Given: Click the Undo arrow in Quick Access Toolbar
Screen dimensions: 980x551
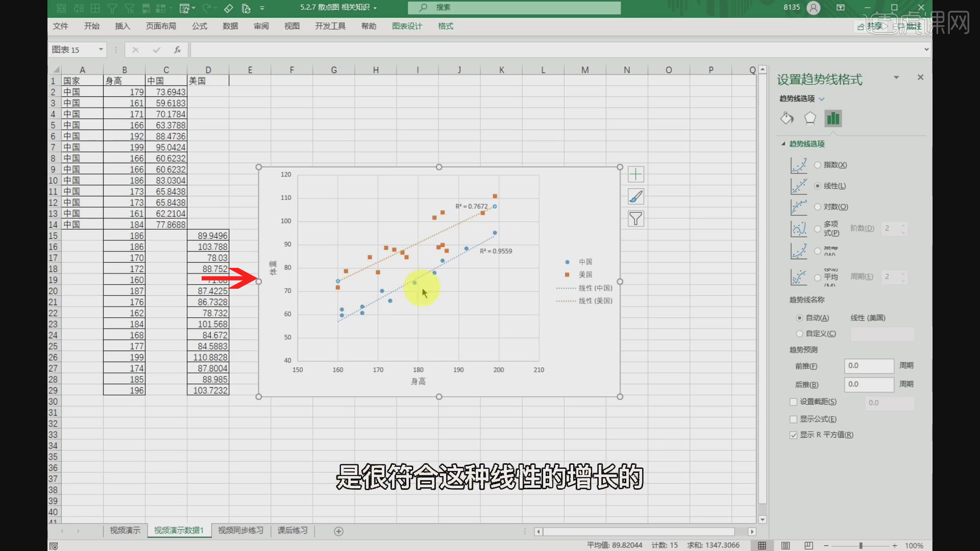Looking at the screenshot, I should (x=206, y=8).
